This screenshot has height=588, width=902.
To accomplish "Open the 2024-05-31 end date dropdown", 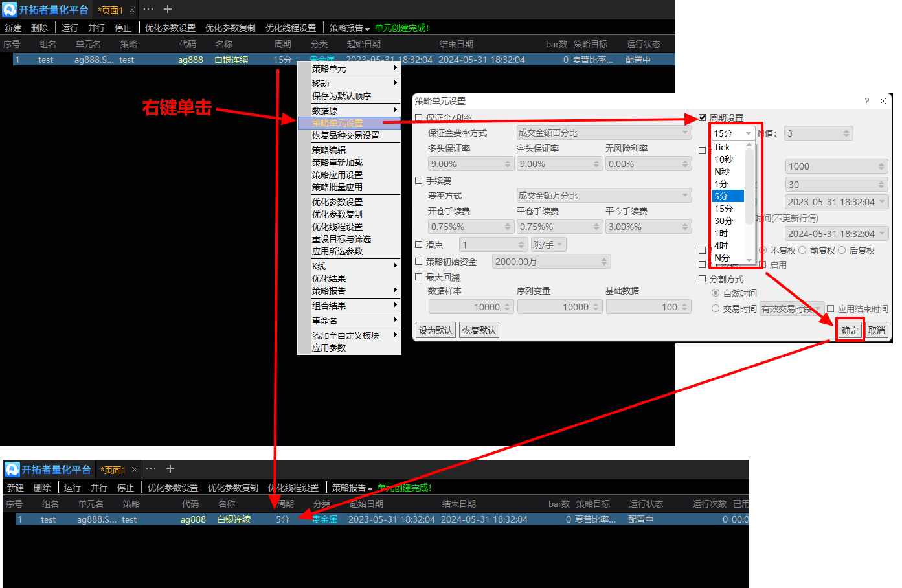I will pos(836,234).
